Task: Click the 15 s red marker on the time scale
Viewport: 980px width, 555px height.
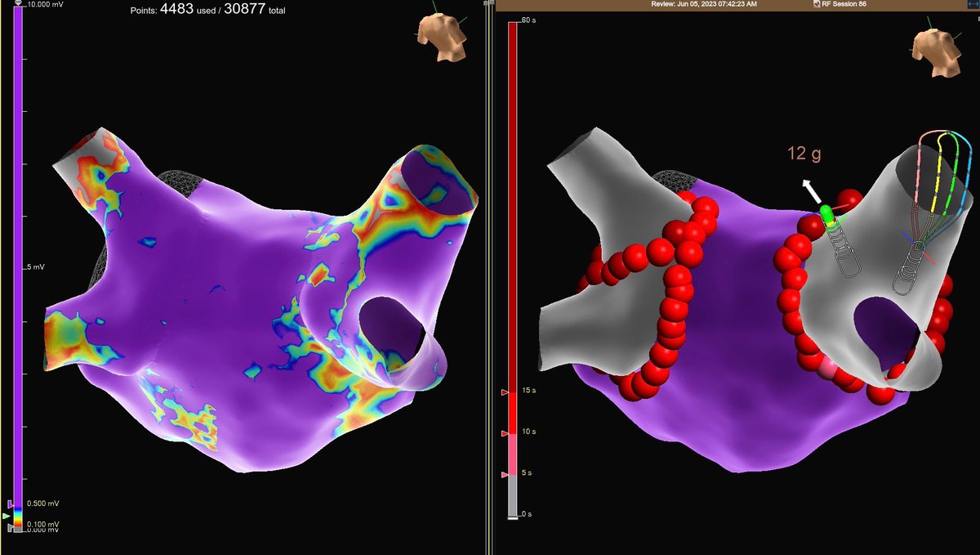Action: [x=505, y=392]
